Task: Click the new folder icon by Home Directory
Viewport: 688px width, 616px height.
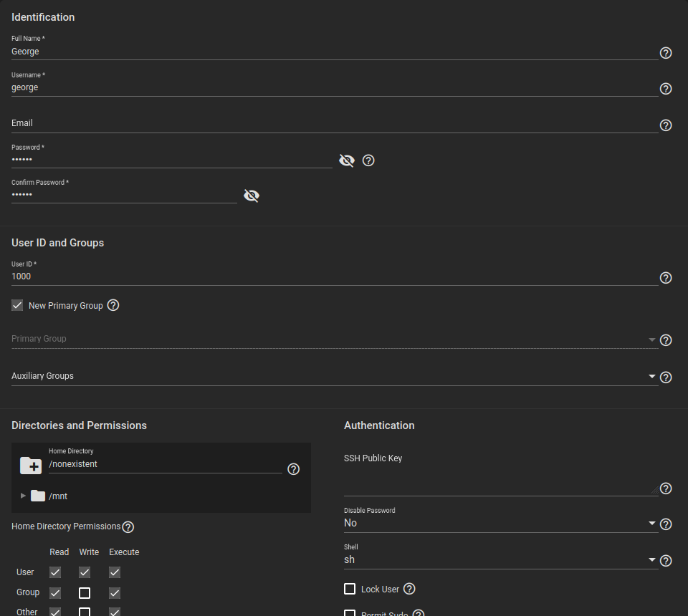Action: pyautogui.click(x=31, y=466)
